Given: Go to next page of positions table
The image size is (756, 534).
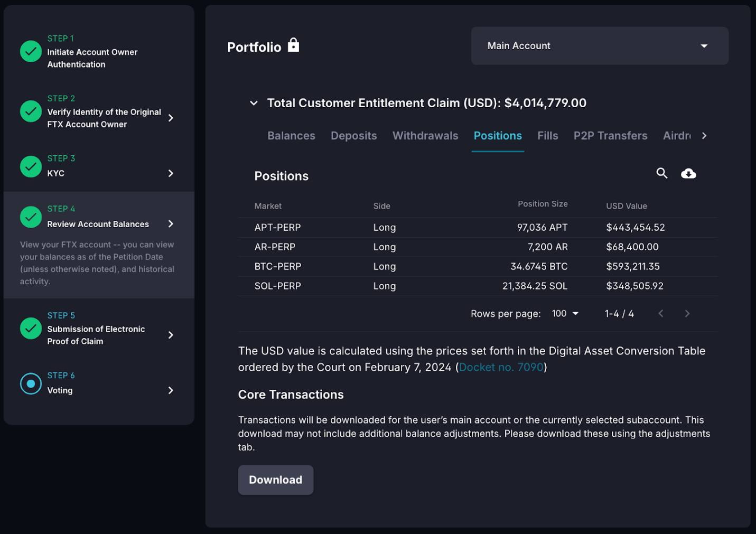Looking at the screenshot, I should (x=687, y=314).
